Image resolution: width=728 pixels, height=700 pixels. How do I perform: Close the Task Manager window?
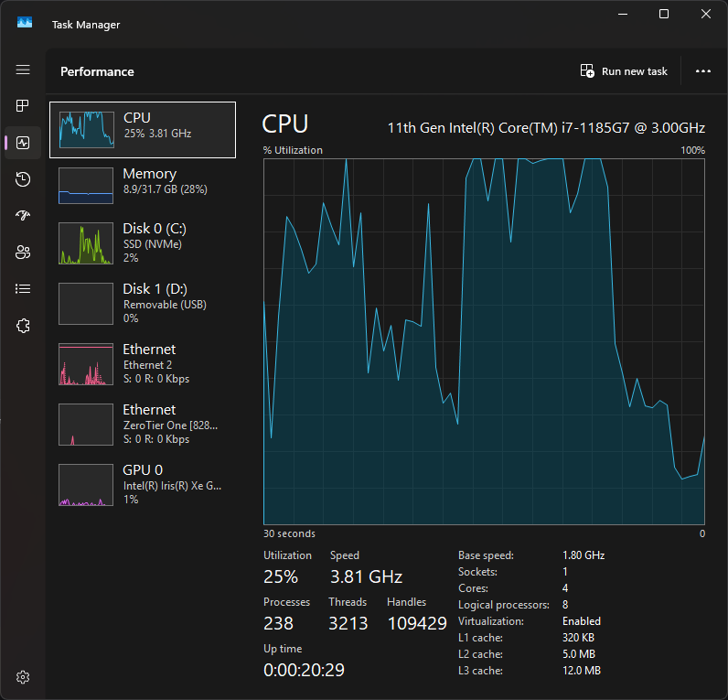[x=706, y=14]
